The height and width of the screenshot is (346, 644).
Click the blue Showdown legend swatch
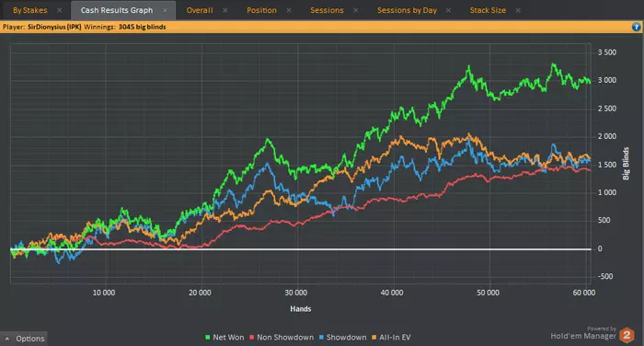coord(322,338)
